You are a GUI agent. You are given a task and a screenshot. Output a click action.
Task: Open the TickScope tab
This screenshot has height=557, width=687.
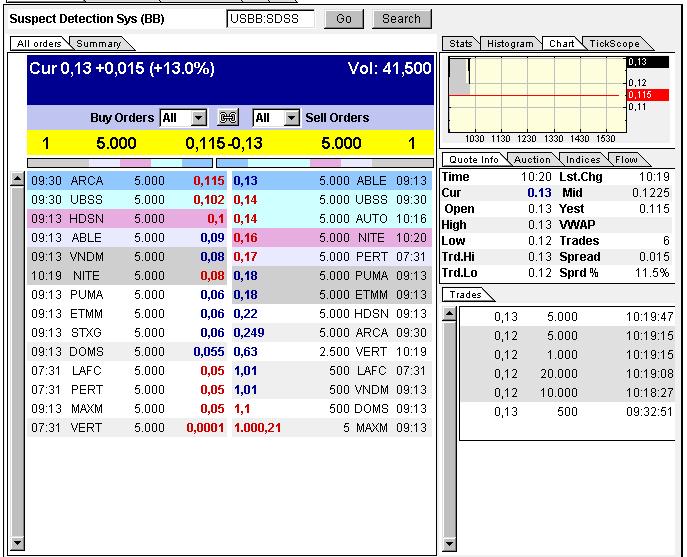point(612,44)
